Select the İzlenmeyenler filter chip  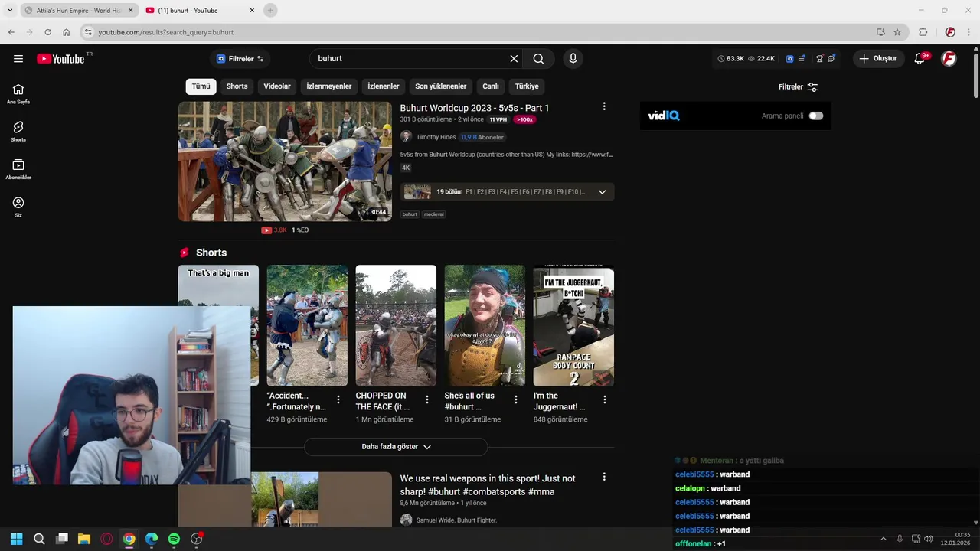(x=329, y=86)
